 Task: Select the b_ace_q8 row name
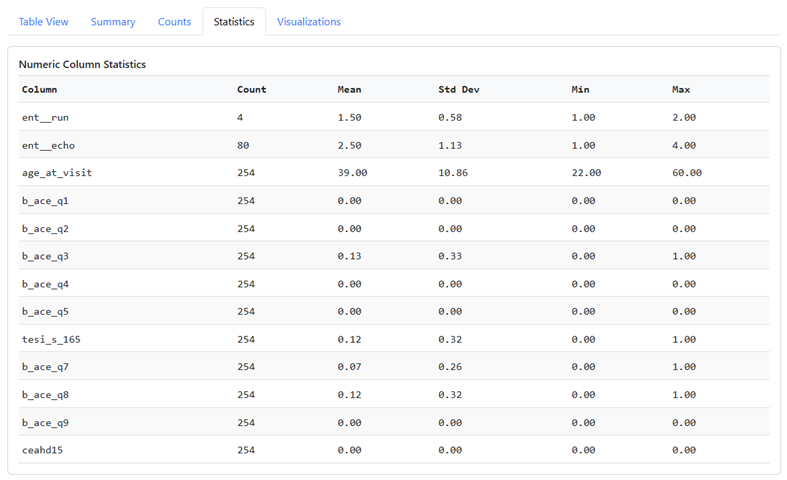(45, 395)
